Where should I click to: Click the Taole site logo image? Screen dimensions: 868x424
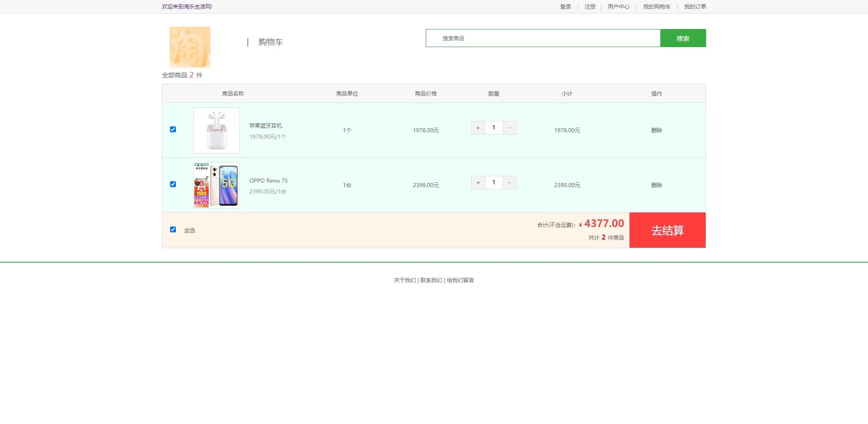(x=190, y=47)
